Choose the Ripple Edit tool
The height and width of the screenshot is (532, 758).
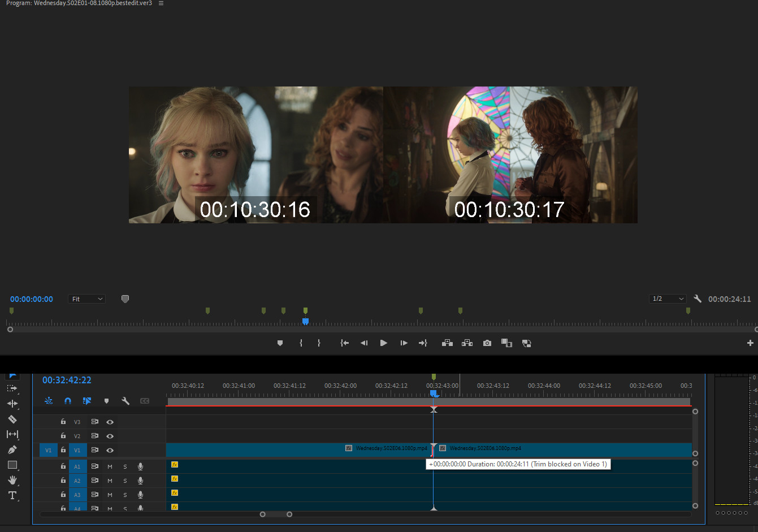click(x=12, y=404)
